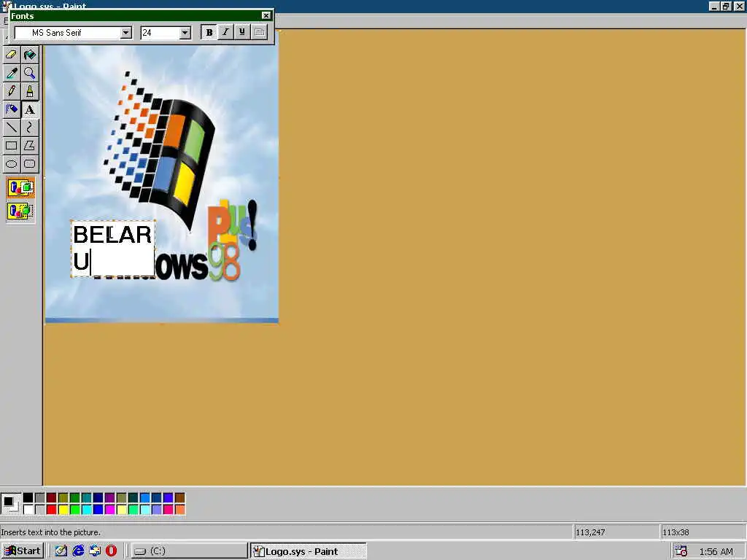Select the Fill With Color bucket tool

pyautogui.click(x=29, y=55)
